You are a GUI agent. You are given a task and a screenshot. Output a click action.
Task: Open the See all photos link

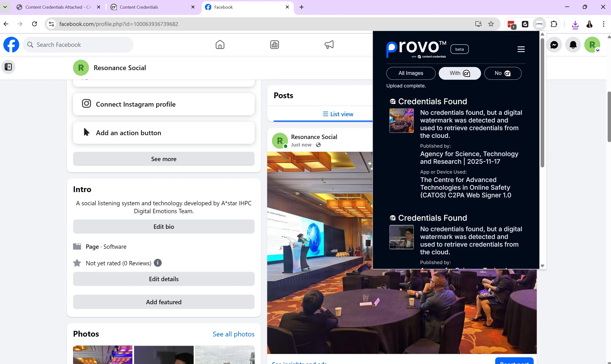tap(233, 334)
